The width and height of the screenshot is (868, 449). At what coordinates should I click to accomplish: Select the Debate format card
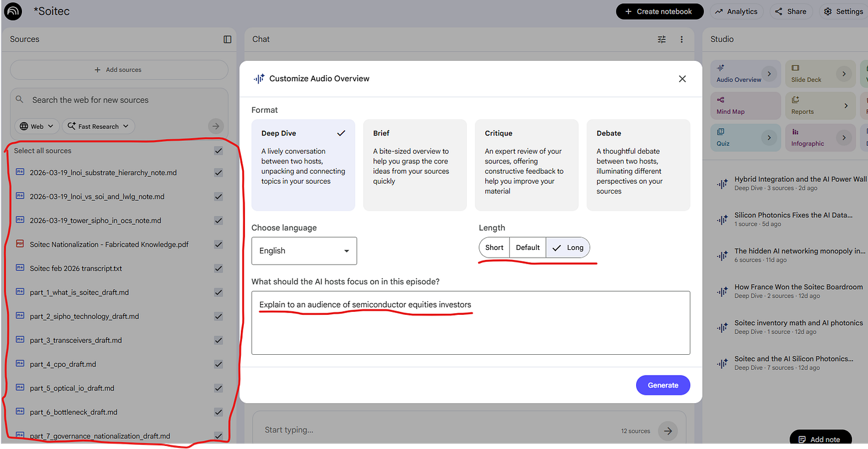[x=638, y=165]
